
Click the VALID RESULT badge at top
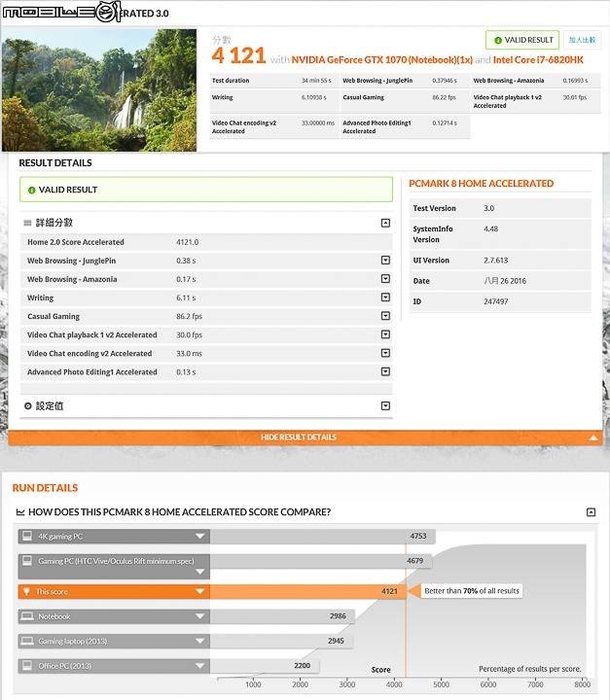click(x=522, y=40)
